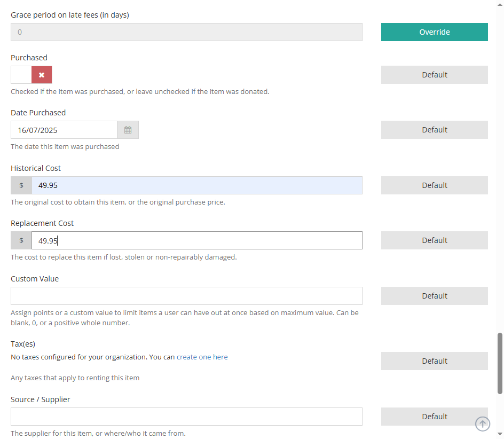Click the Default button next to Purchased
Screen dimensions: 504x439
tap(434, 75)
